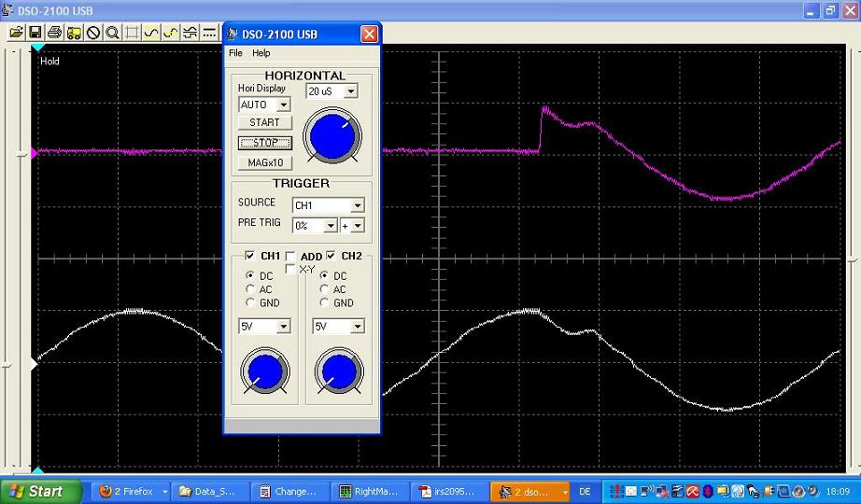The image size is (861, 504).
Task: Select AC coupling for CH2
Action: 325,288
